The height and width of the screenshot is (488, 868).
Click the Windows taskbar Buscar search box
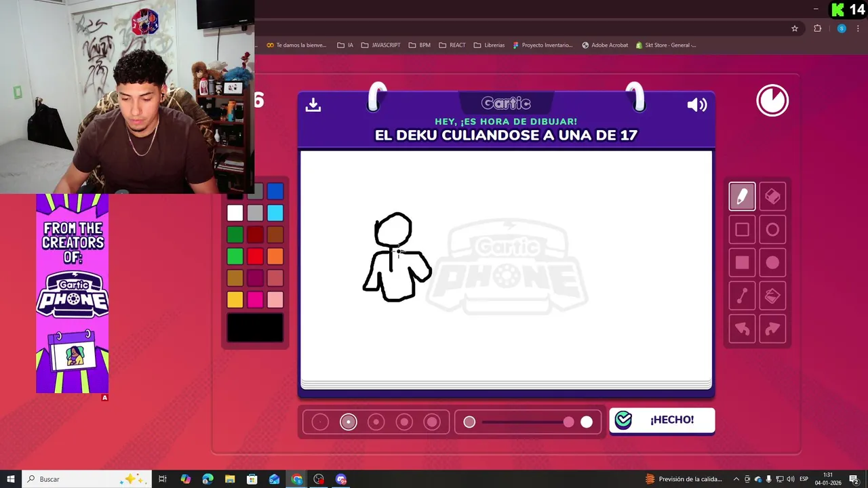[x=85, y=479]
